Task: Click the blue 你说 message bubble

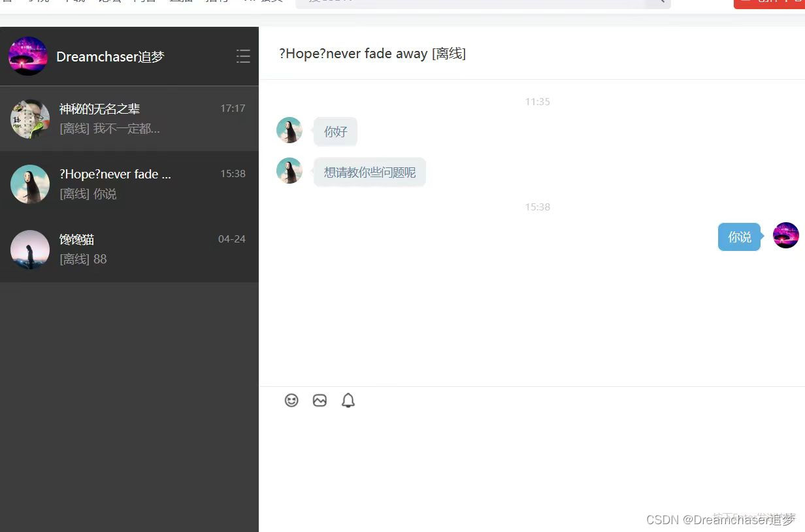Action: [740, 237]
